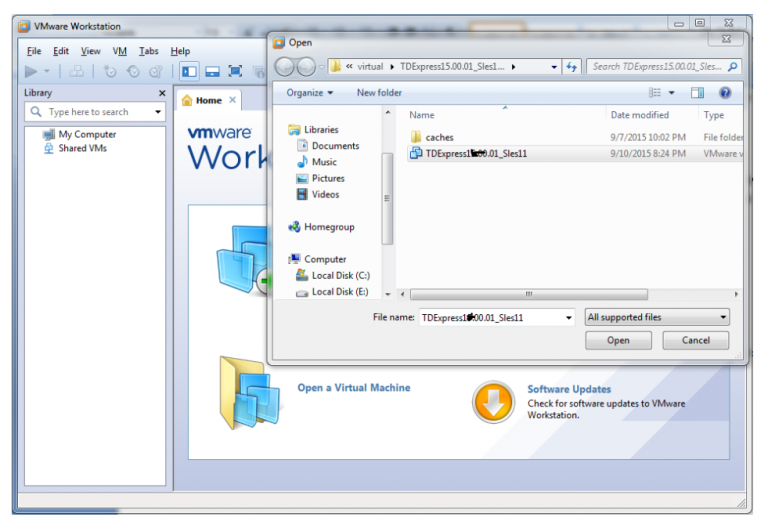Open the File menu in VMware Workstation
This screenshot has height=528, width=768.
click(x=34, y=51)
